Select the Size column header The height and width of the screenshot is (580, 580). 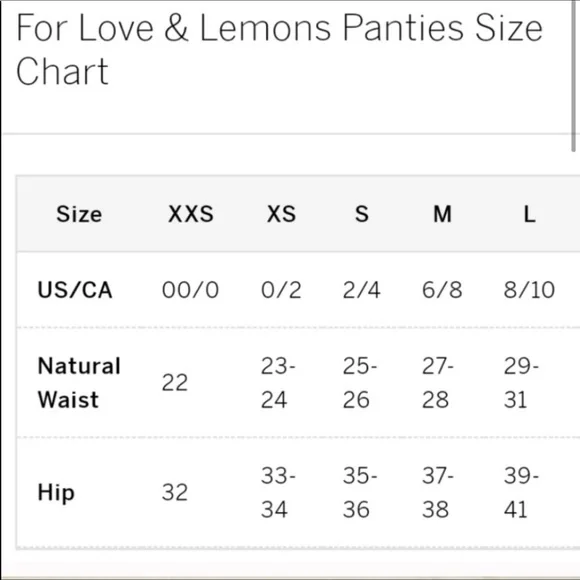79,214
